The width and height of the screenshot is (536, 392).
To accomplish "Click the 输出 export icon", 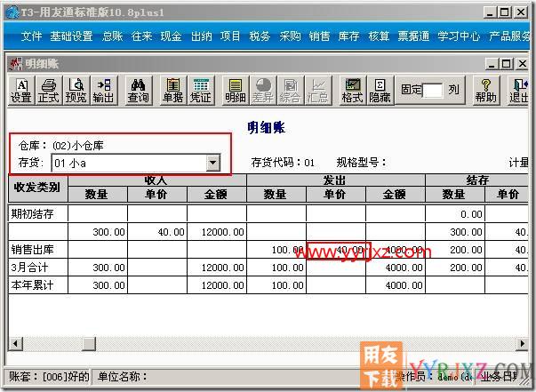I will click(x=103, y=91).
